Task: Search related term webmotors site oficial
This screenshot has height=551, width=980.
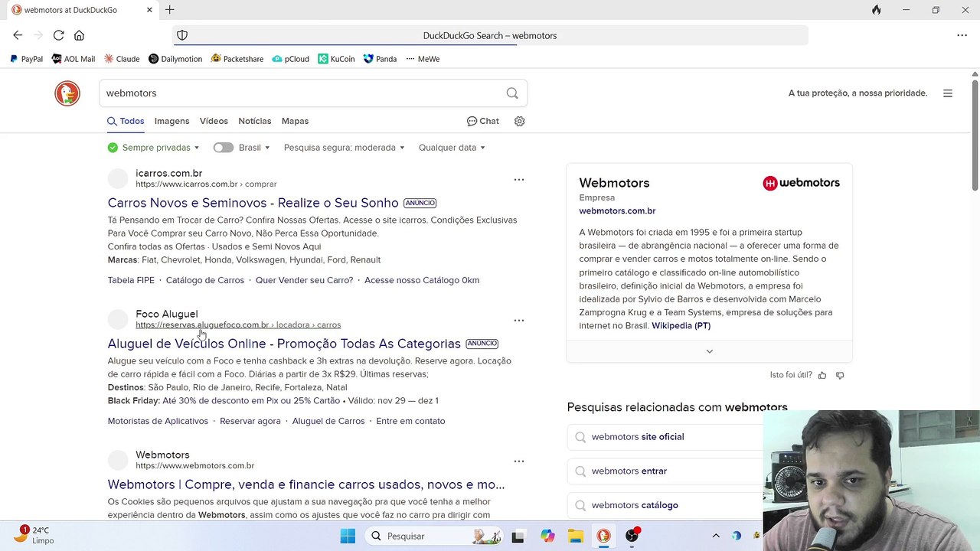Action: (638, 437)
